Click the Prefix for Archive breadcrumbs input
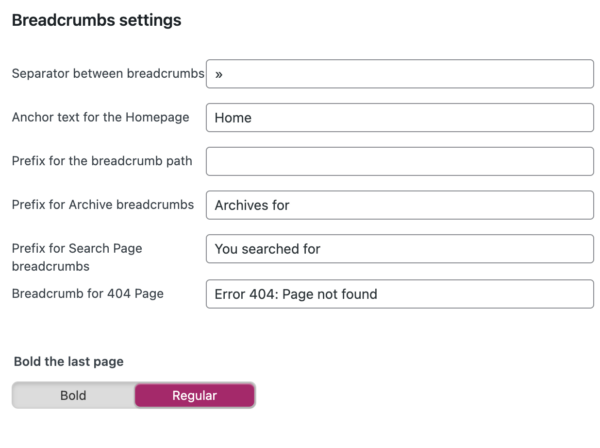The width and height of the screenshot is (600, 448). 400,205
